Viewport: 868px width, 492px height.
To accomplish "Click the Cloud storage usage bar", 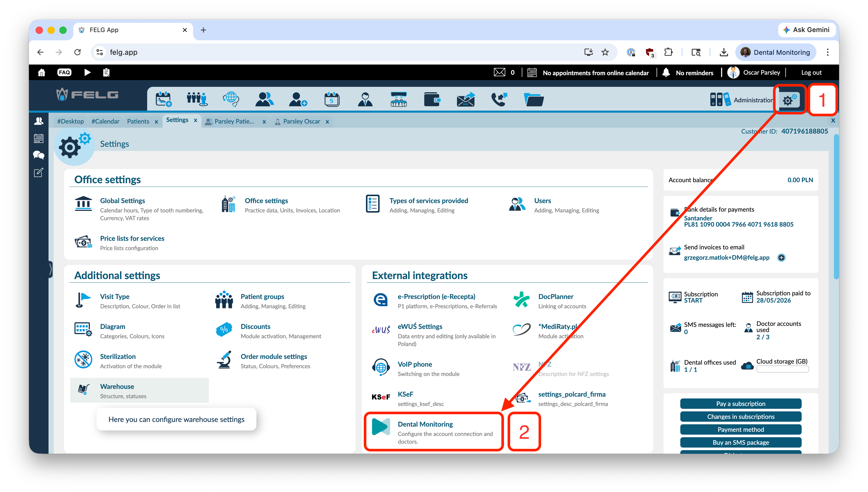I will (x=782, y=369).
